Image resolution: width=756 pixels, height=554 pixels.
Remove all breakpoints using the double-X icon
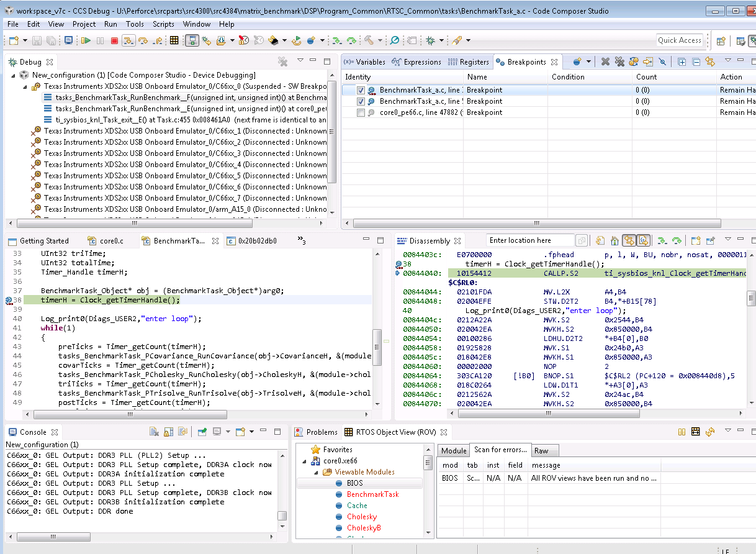point(619,61)
